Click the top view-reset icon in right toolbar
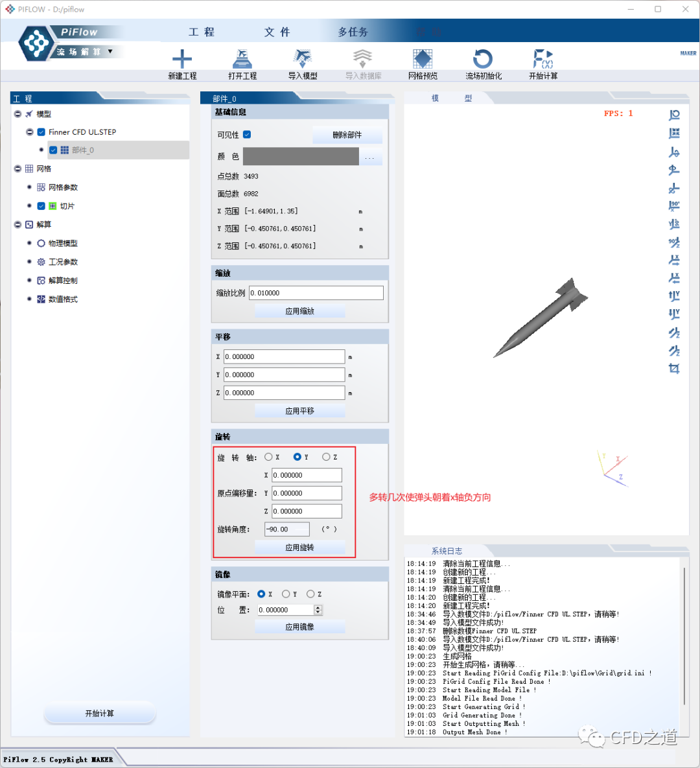 [674, 115]
